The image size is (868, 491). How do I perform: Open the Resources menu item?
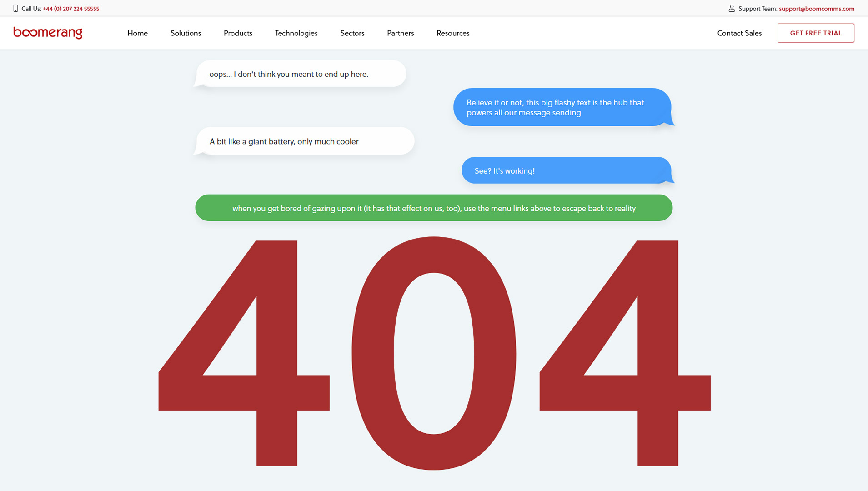pos(453,33)
